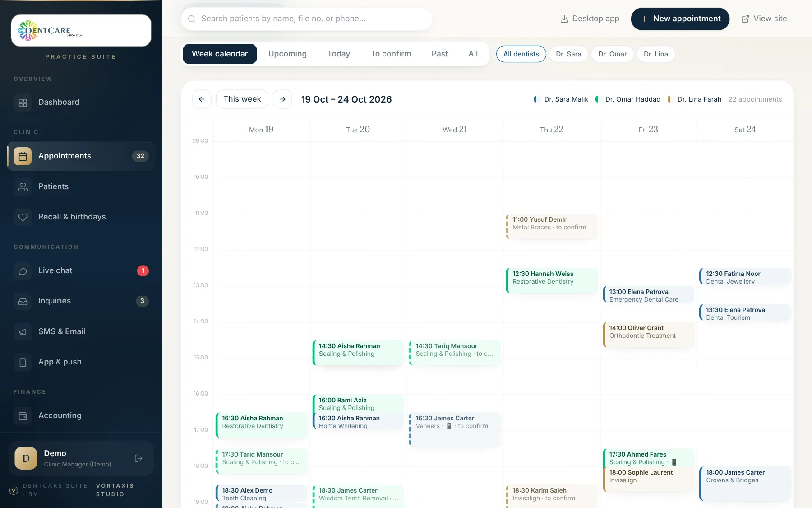
Task: Open 12:30 Hannah Weiss appointment
Action: [x=552, y=280]
